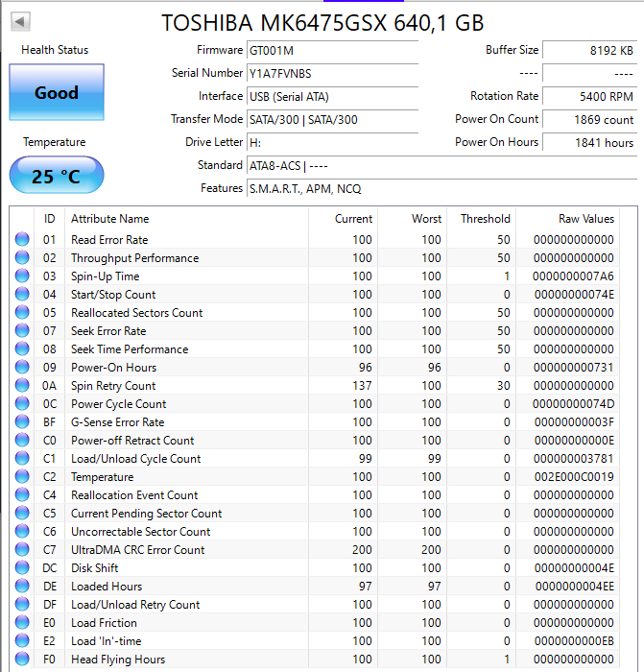Click the Raw Values column header

tap(585, 219)
